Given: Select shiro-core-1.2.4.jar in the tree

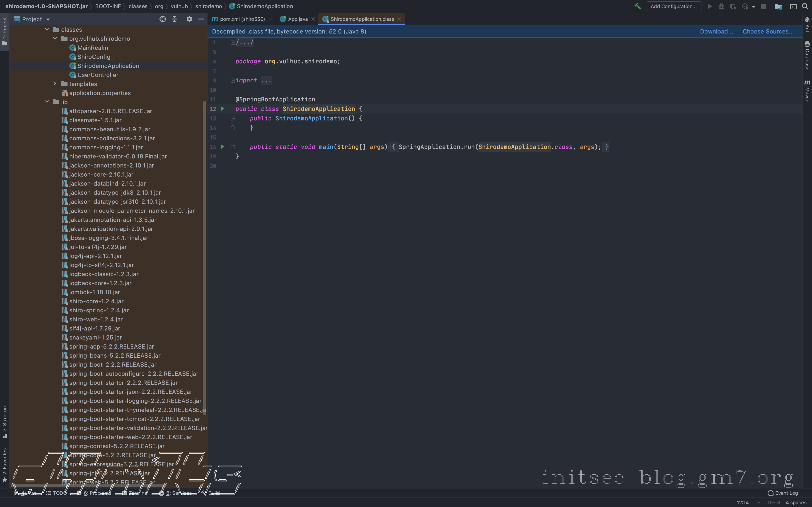Looking at the screenshot, I should 96,301.
